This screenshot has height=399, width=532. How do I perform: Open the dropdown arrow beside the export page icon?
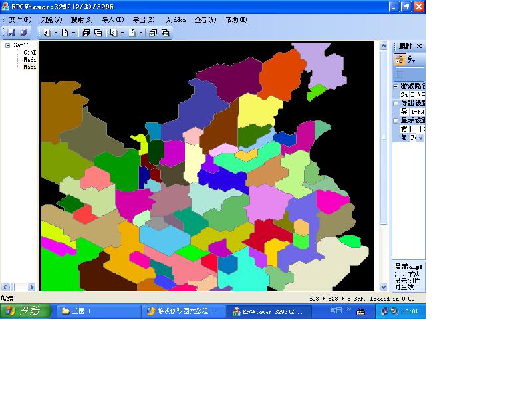141,33
